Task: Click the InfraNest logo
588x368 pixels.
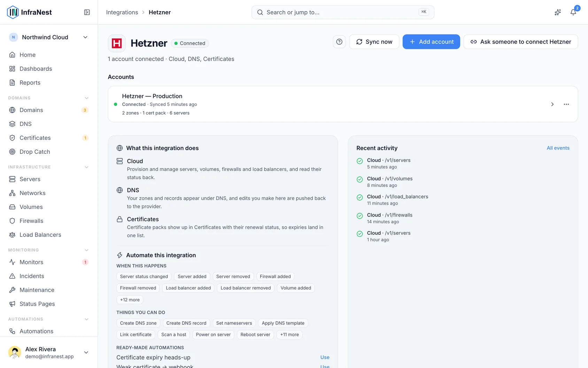Action: pos(30,12)
